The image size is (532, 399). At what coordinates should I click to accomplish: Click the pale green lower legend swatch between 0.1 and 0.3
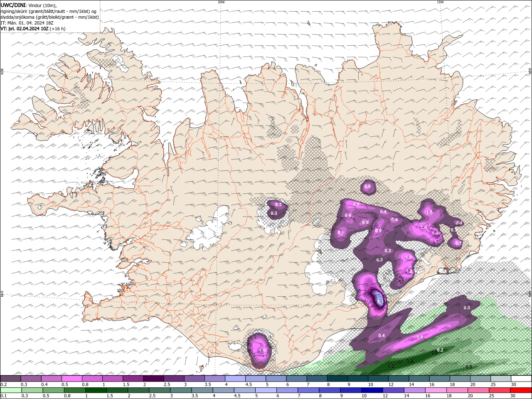(10, 390)
